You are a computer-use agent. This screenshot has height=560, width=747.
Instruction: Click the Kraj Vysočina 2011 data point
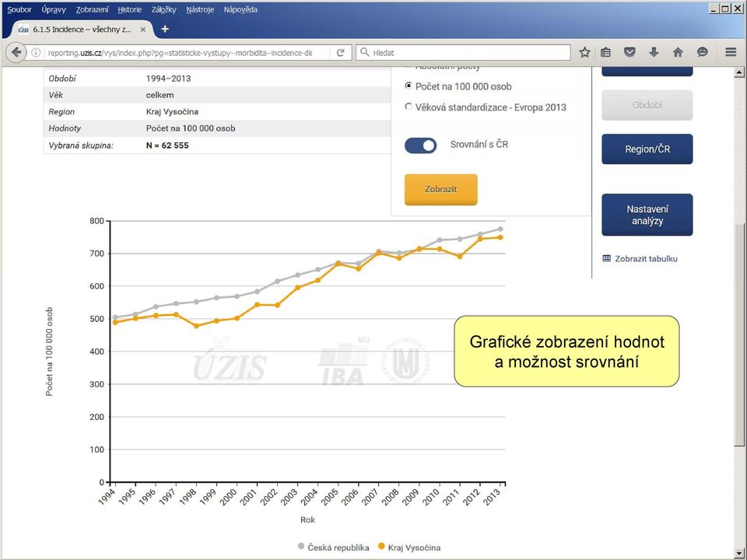[x=460, y=256]
